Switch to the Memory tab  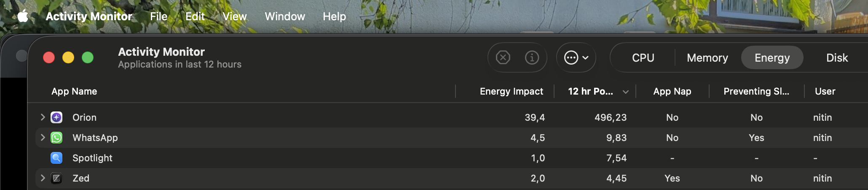click(707, 58)
